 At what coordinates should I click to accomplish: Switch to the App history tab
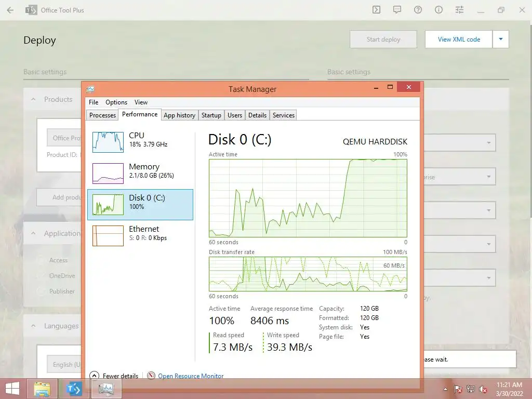pos(179,115)
